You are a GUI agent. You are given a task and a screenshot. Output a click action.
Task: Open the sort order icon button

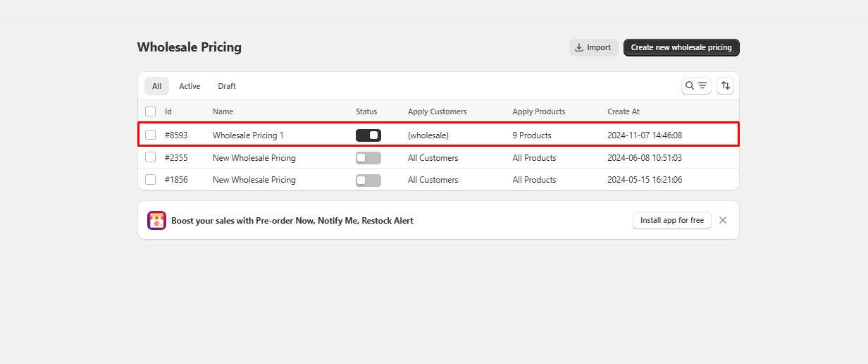coord(725,85)
